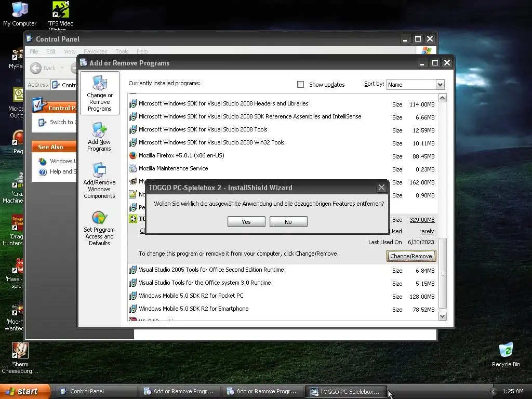
Task: Open View menu in Control Panel window
Action: pos(70,51)
